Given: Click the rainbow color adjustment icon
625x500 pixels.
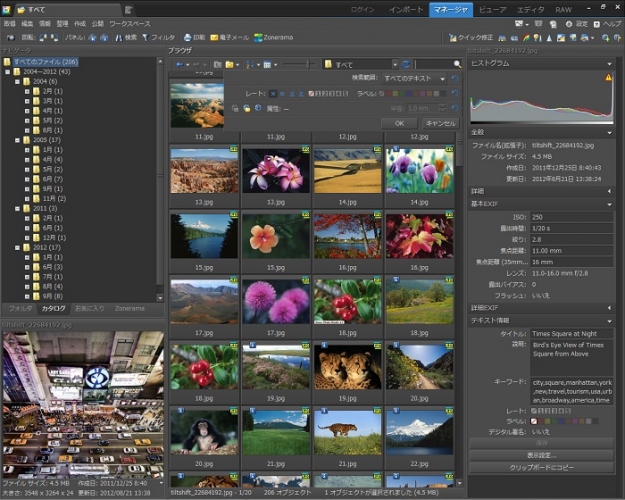Looking at the screenshot, I should tap(526, 38).
